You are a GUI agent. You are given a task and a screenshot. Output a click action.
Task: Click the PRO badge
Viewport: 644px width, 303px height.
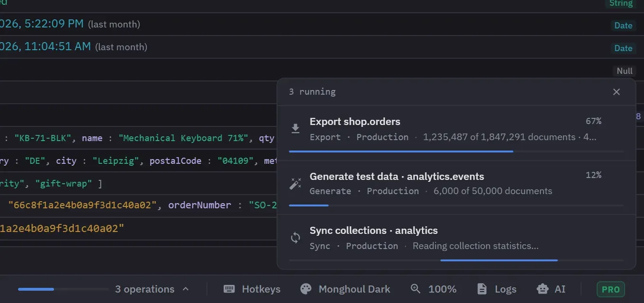[x=611, y=289]
